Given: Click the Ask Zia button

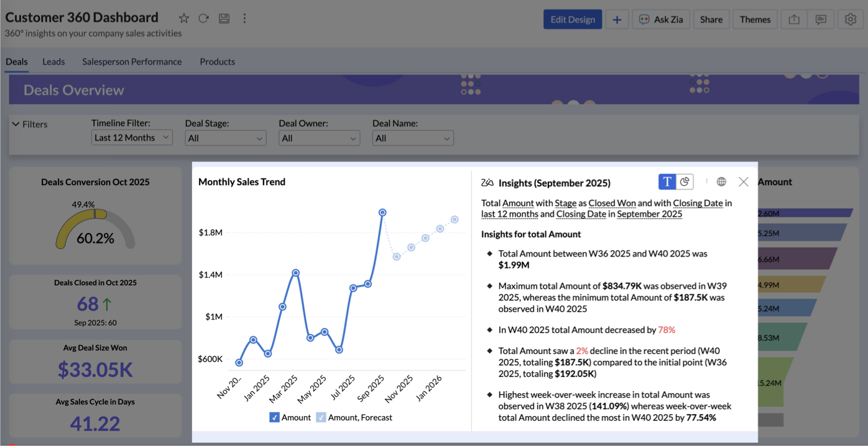Looking at the screenshot, I should pyautogui.click(x=661, y=19).
